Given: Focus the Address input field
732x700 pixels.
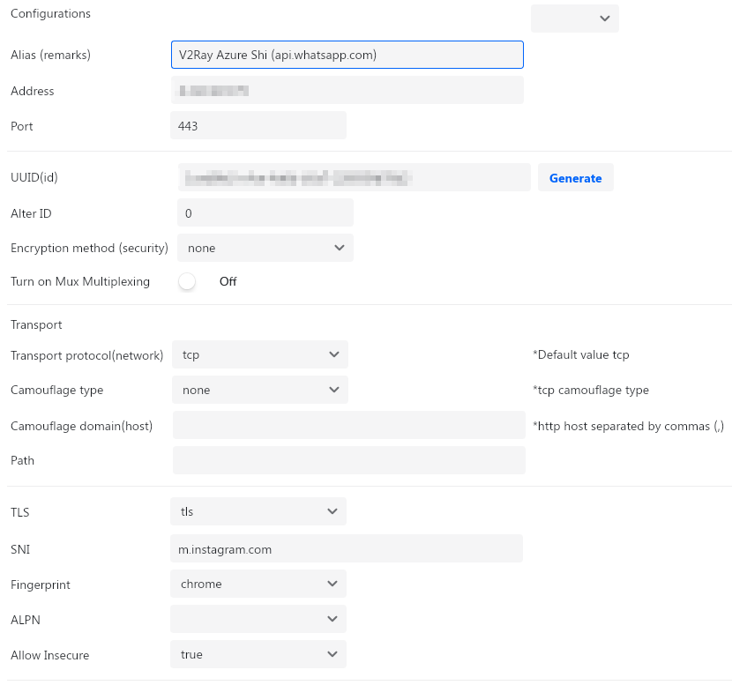Looking at the screenshot, I should click(347, 90).
